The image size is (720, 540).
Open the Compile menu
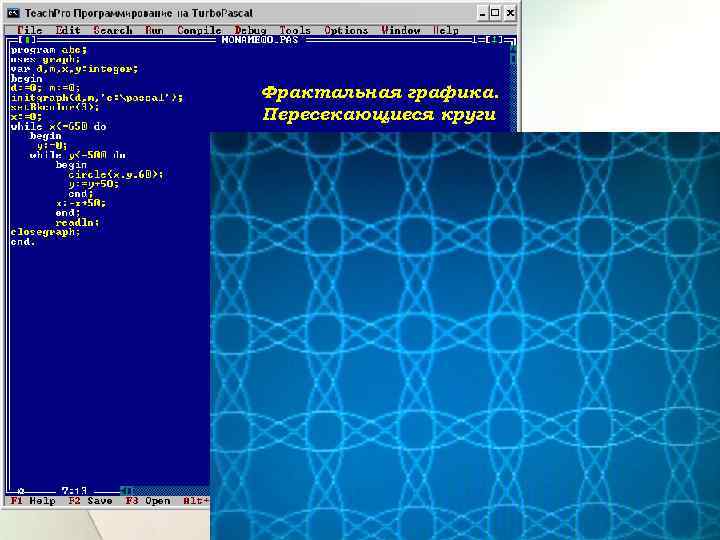click(x=199, y=30)
